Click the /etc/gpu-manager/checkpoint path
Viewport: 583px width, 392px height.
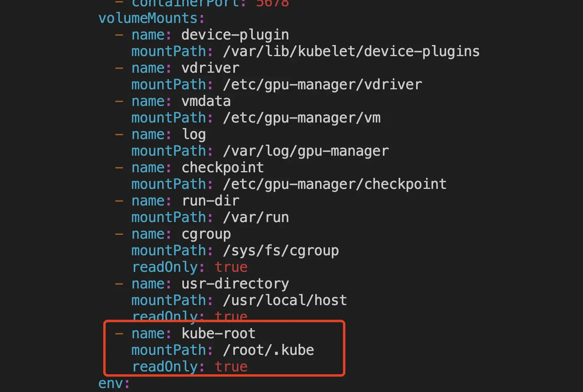pos(335,185)
